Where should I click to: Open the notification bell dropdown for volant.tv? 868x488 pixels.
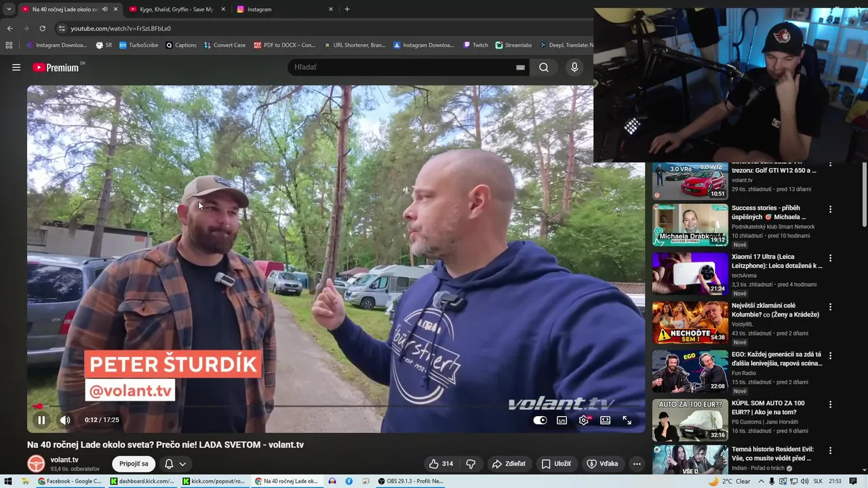point(175,464)
